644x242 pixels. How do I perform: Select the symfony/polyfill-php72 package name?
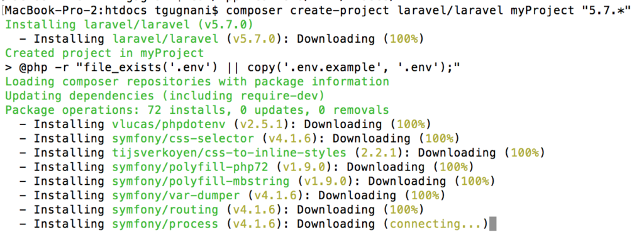[190, 167]
